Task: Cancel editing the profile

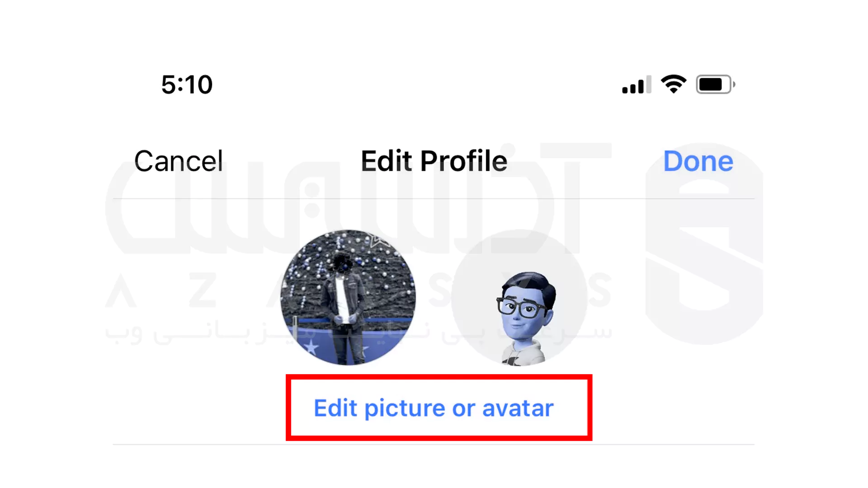Action: (x=179, y=161)
